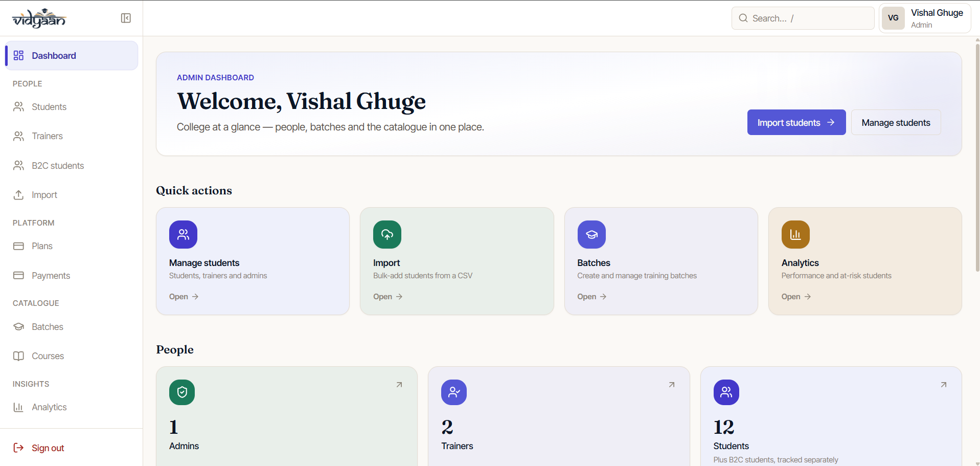
Task: Click the Trainers people icon in sidebar
Action: click(x=18, y=136)
